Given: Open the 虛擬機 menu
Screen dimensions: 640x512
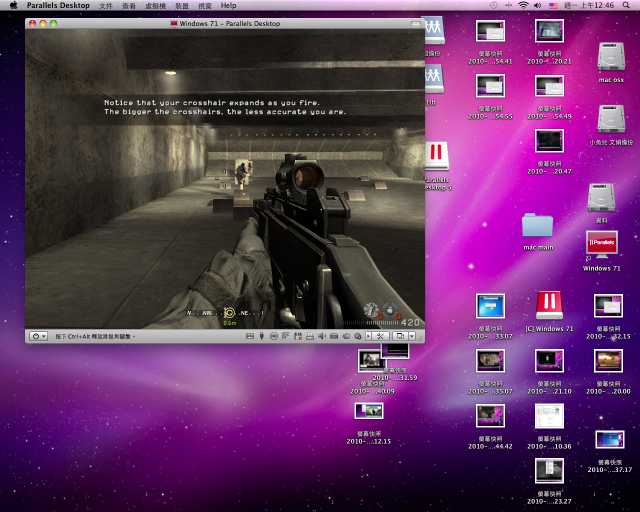Looking at the screenshot, I should pyautogui.click(x=156, y=5).
